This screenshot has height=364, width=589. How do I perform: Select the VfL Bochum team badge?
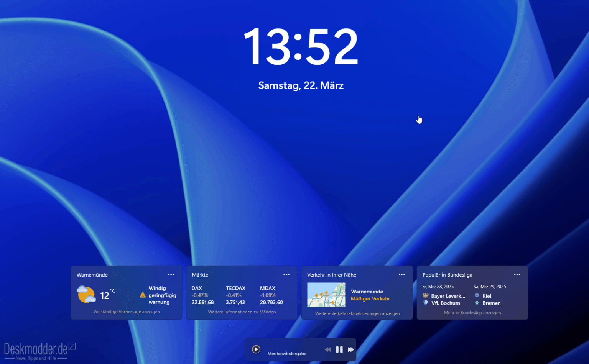426,303
